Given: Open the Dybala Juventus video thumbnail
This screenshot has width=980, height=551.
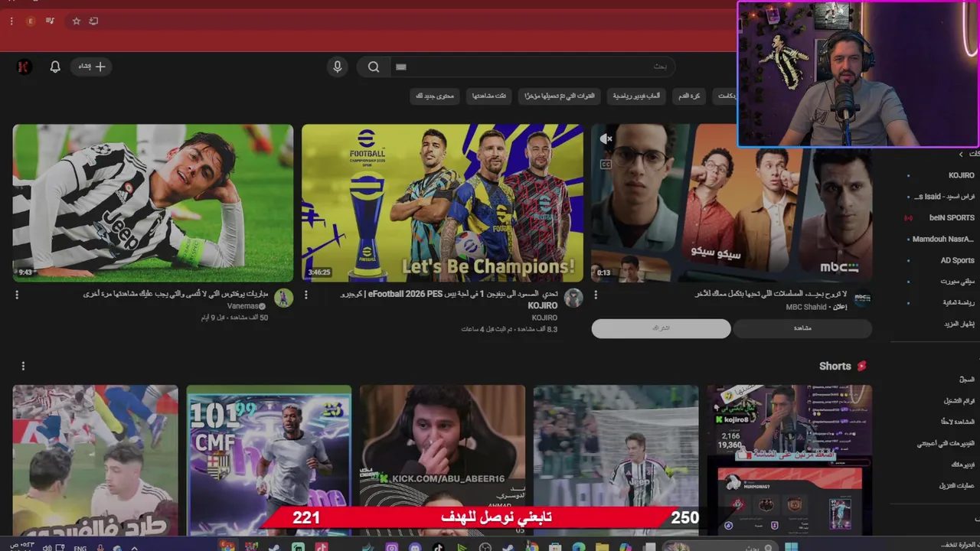Looking at the screenshot, I should [153, 203].
